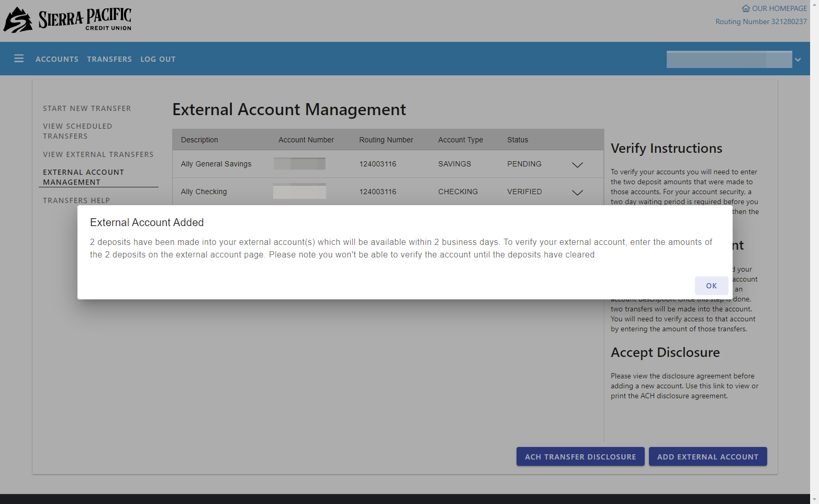Click the Account Number column header
Viewport: 819px width, 504px height.
(306, 140)
